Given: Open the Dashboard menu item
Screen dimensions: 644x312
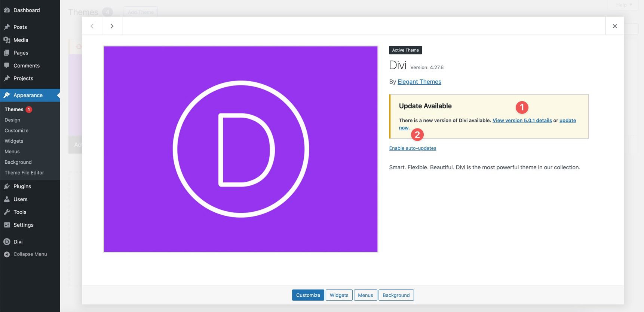Looking at the screenshot, I should pos(30,10).
